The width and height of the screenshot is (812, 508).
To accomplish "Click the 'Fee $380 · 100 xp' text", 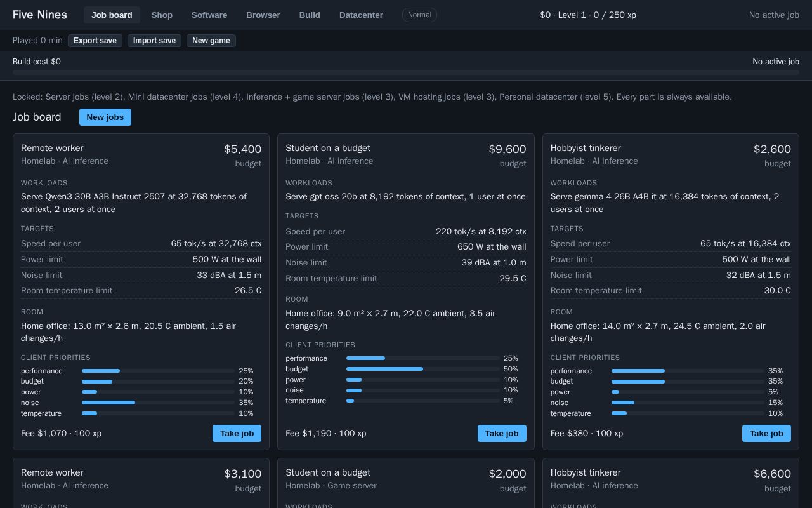I will coord(587,433).
